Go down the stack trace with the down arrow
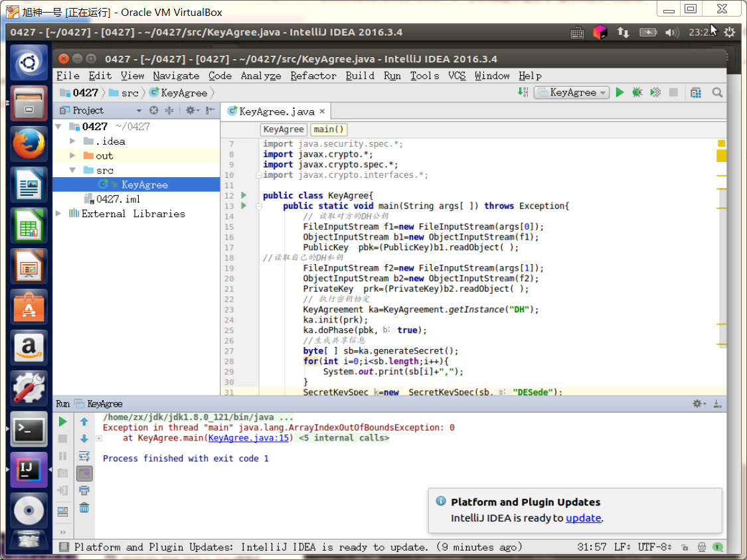Viewport: 747px width, 560px height. click(84, 439)
